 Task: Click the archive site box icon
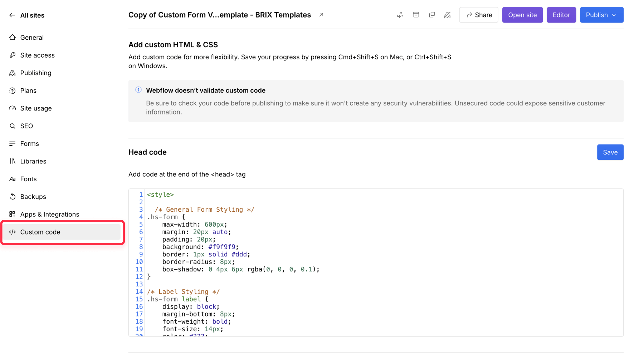point(416,15)
